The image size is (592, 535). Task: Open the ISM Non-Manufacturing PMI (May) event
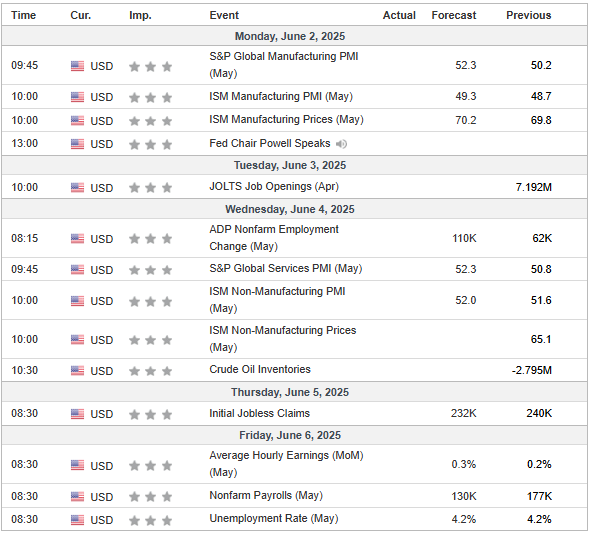[x=277, y=300]
